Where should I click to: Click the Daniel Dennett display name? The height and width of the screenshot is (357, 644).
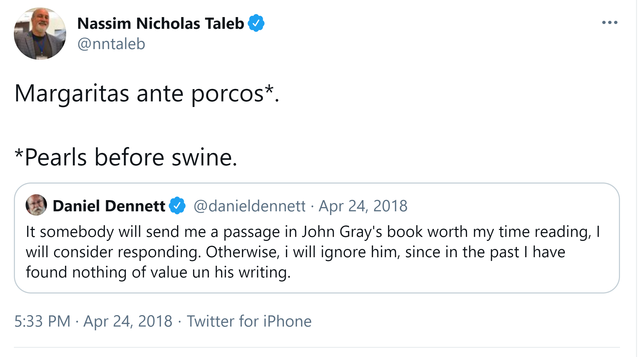tap(109, 206)
